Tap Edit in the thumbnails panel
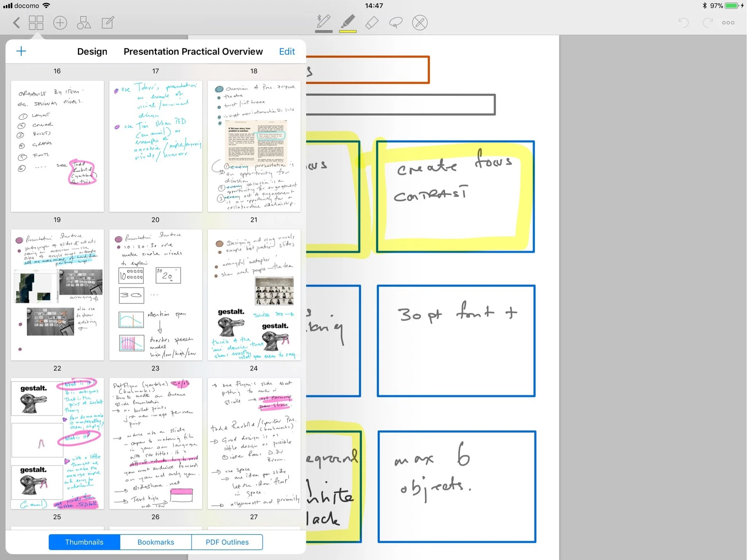 (287, 51)
